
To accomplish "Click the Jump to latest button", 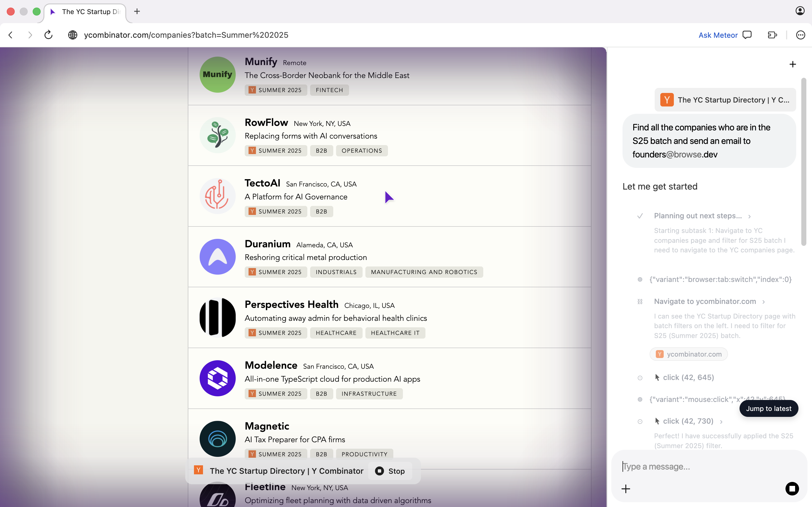I will 768,408.
